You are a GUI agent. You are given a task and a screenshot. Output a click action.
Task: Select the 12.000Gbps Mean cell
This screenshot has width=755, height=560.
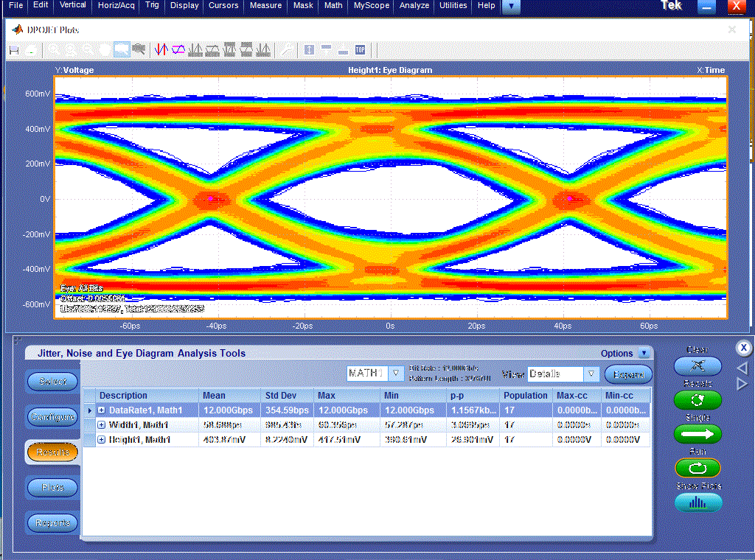(x=229, y=410)
